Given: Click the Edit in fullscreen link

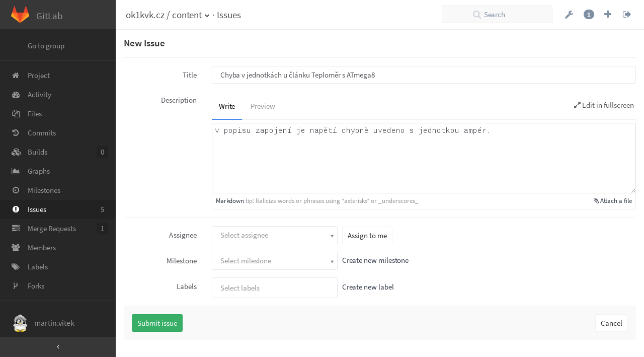Looking at the screenshot, I should 604,105.
